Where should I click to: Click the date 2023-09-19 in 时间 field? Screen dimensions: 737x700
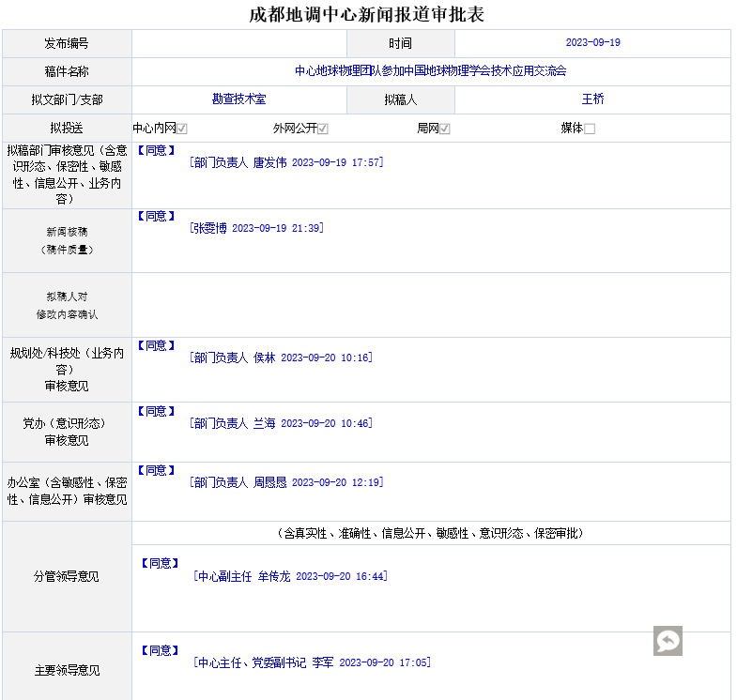(592, 43)
